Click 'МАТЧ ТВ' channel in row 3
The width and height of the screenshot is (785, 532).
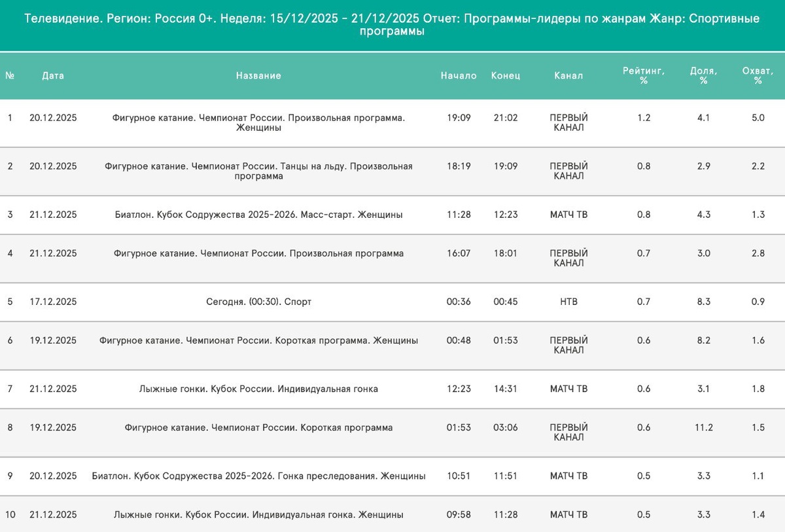pyautogui.click(x=568, y=215)
